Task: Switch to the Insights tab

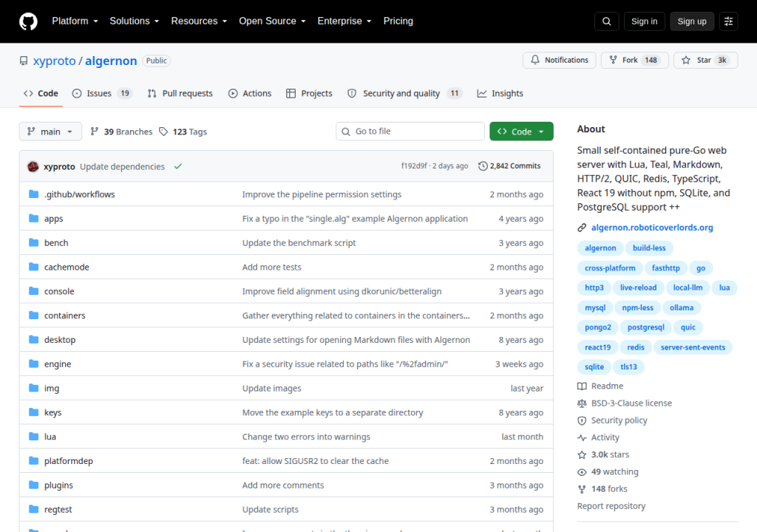Action: (500, 93)
